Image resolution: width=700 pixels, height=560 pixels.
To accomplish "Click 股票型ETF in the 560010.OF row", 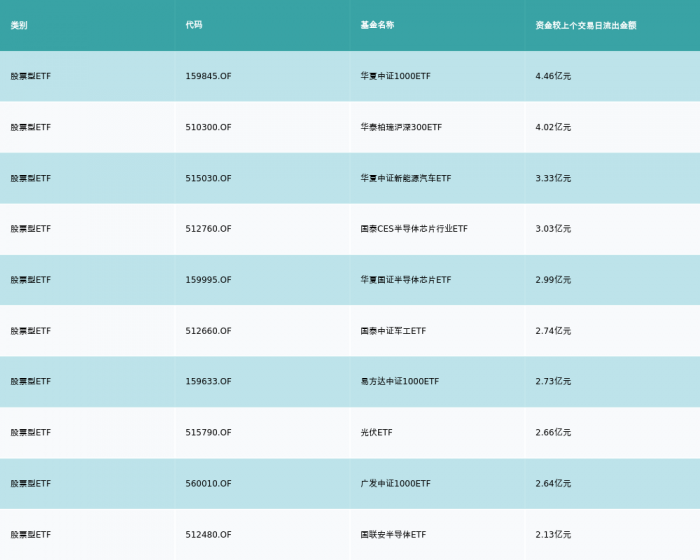I will [x=31, y=484].
